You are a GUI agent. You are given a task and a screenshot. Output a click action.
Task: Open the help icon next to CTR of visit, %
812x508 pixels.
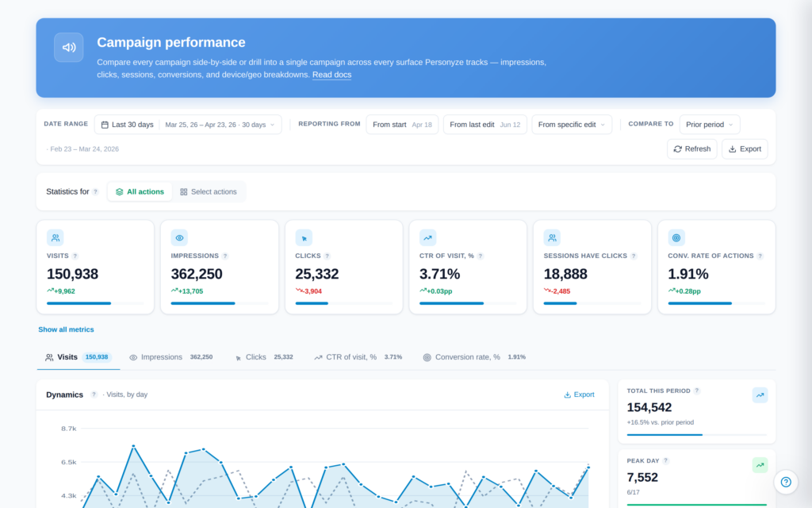[481, 256]
